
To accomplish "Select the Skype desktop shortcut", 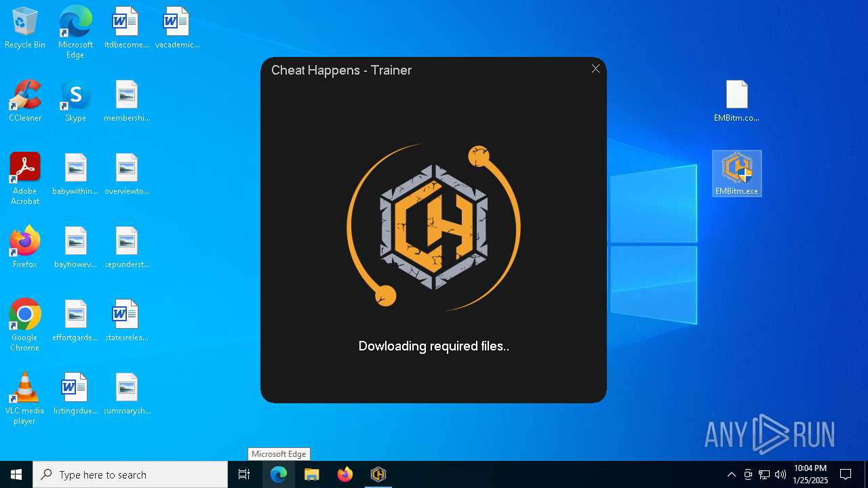I will click(75, 102).
